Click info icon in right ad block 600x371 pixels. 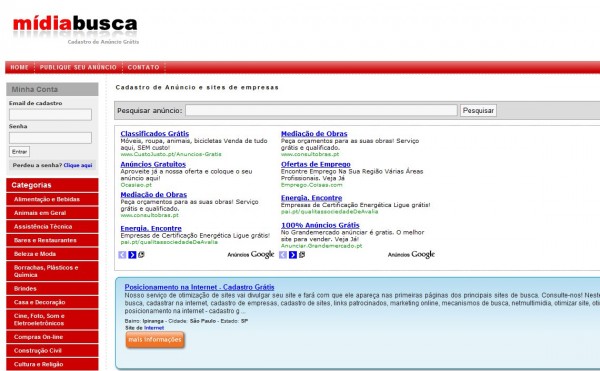pyautogui.click(x=302, y=254)
